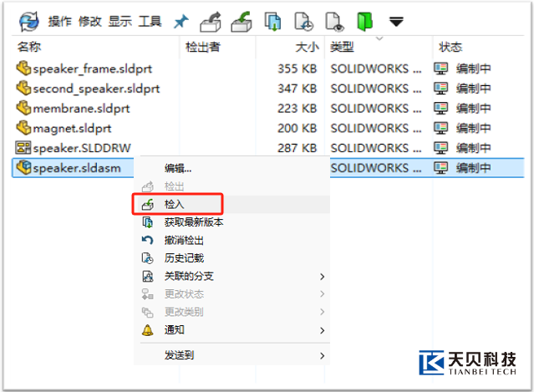The width and height of the screenshot is (534, 392).
Task: Sort by the 名称 column header
Action: point(29,47)
